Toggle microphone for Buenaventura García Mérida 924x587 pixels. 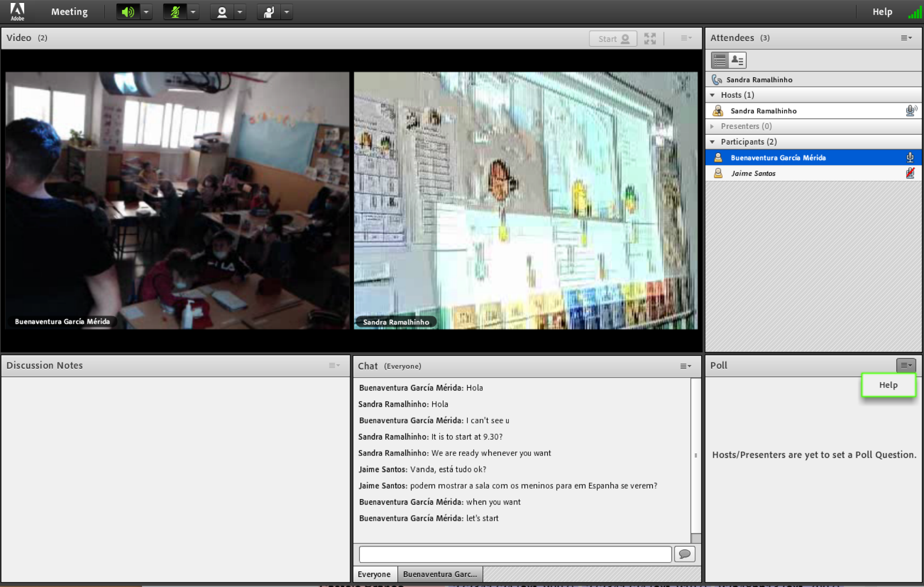[x=910, y=157]
